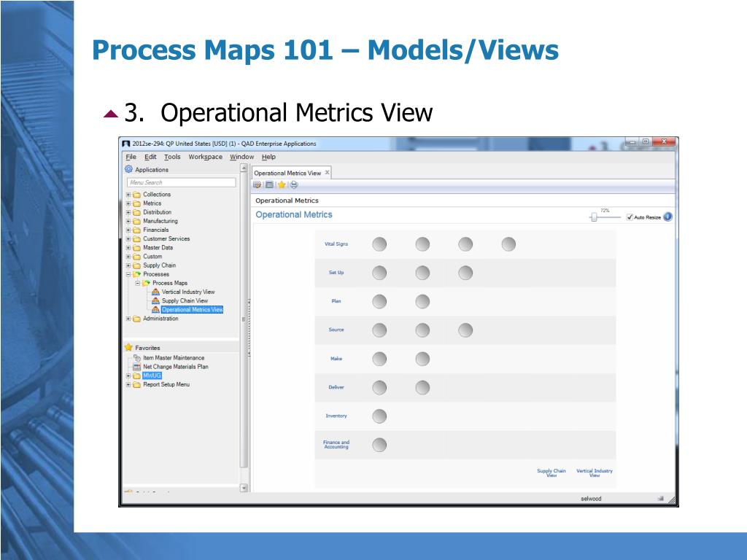This screenshot has height=560, width=747.
Task: Expand the MWUG favorites folder
Action: tap(128, 376)
